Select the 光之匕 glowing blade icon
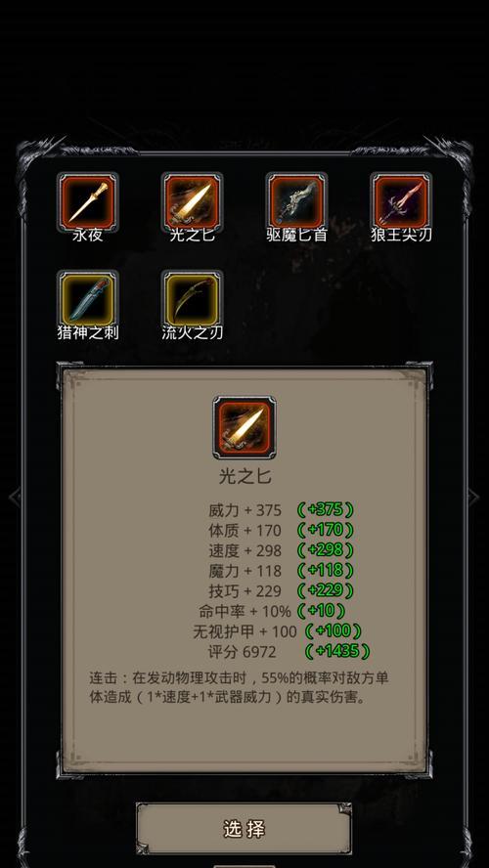 [192, 201]
